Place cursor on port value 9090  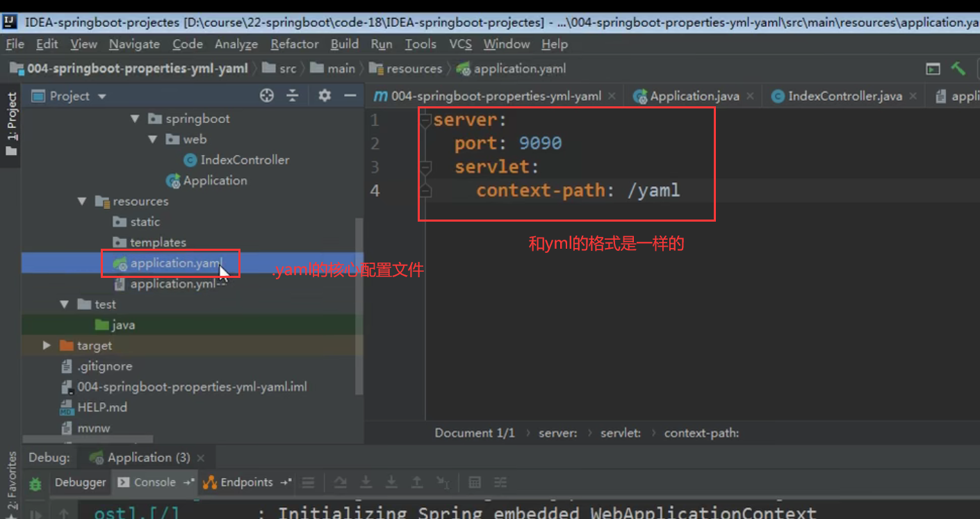[x=540, y=143]
